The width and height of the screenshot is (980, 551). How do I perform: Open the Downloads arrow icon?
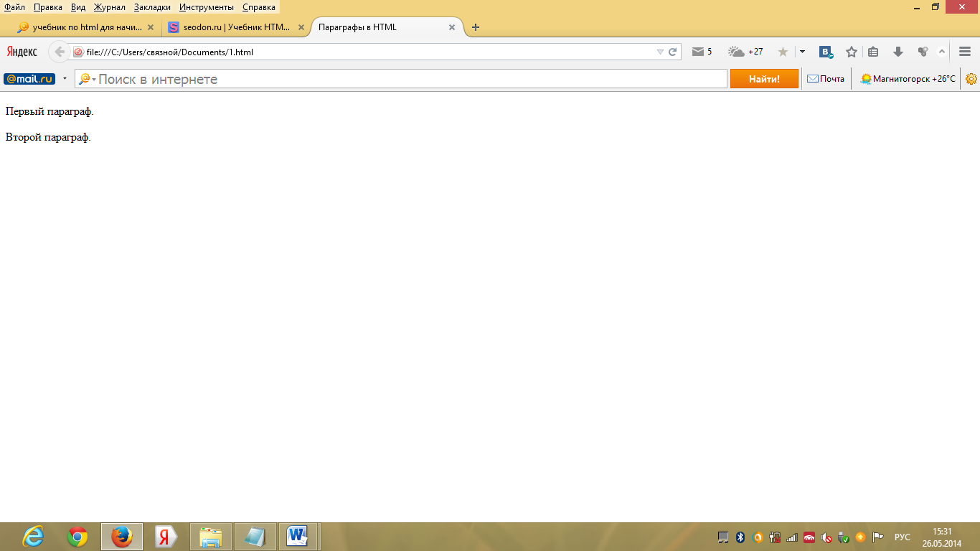coord(897,52)
